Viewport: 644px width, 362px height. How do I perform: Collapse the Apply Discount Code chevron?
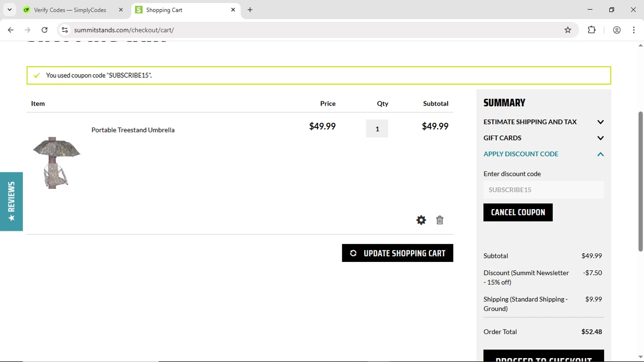600,154
